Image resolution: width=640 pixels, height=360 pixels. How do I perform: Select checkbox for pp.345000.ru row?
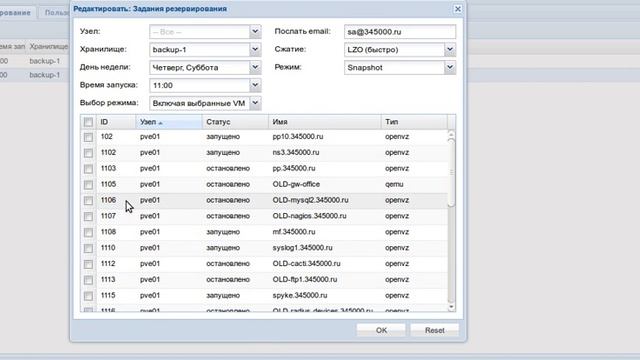[88, 169]
